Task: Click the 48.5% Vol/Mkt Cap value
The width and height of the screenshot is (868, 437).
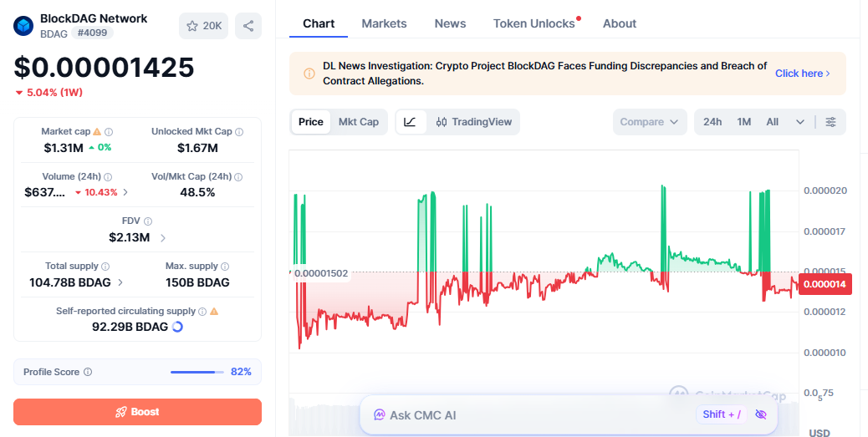Action: coord(197,192)
